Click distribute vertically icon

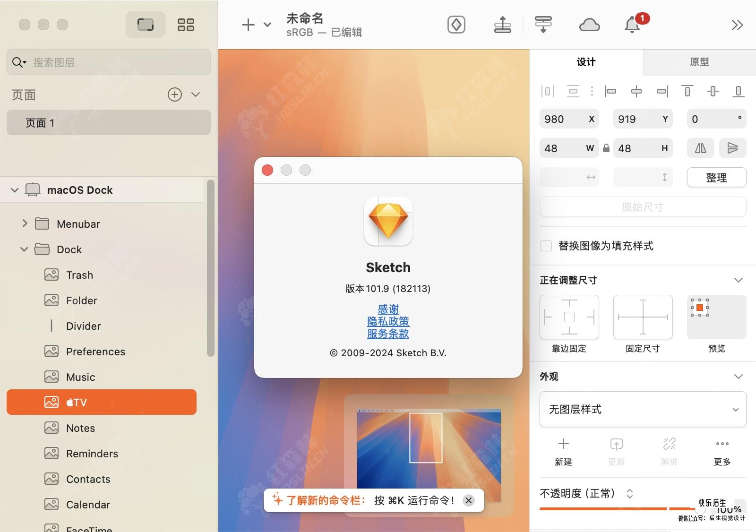coord(573,91)
